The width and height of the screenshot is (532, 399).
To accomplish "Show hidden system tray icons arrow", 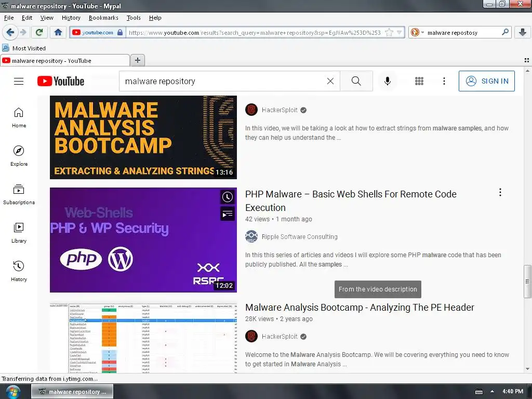I will tap(492, 392).
